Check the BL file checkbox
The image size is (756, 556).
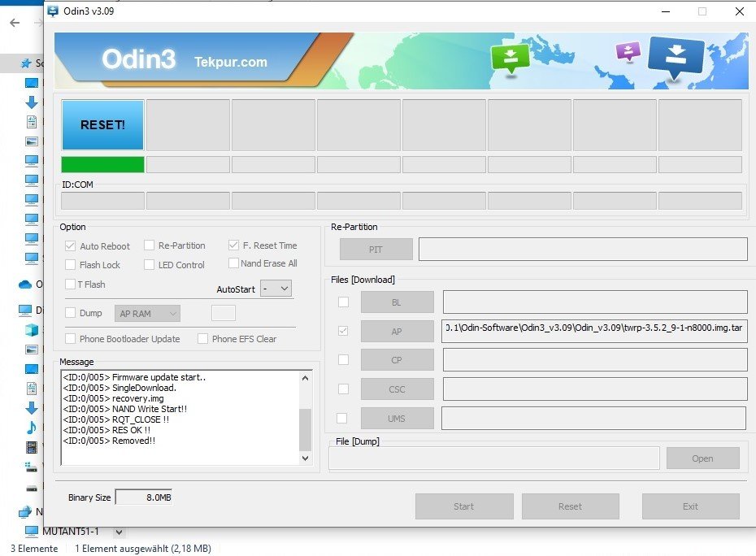point(343,302)
